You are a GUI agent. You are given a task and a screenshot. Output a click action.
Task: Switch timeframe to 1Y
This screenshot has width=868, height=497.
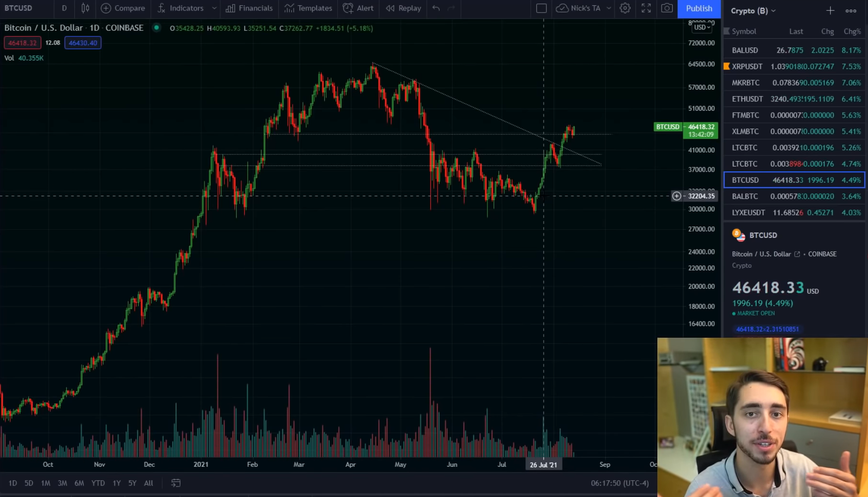tap(116, 483)
